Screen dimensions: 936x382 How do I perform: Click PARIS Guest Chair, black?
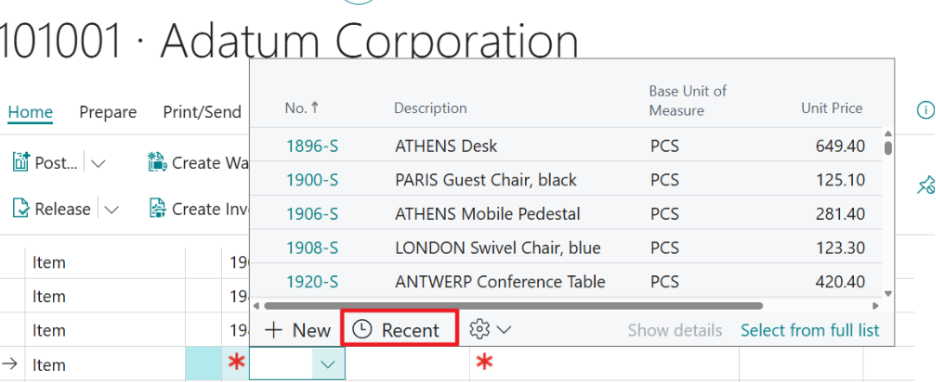click(486, 180)
